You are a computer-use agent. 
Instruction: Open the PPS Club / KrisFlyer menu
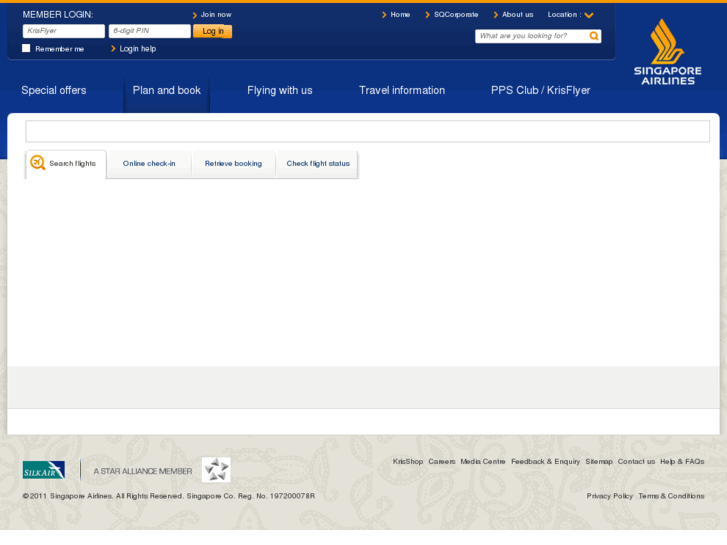click(541, 90)
